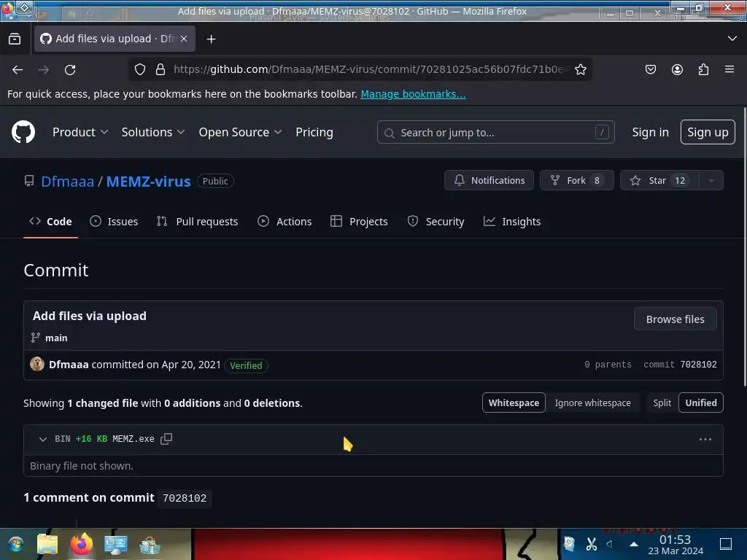Viewport: 747px width, 560px height.
Task: Switch to the Pull requests tab
Action: coord(197,222)
